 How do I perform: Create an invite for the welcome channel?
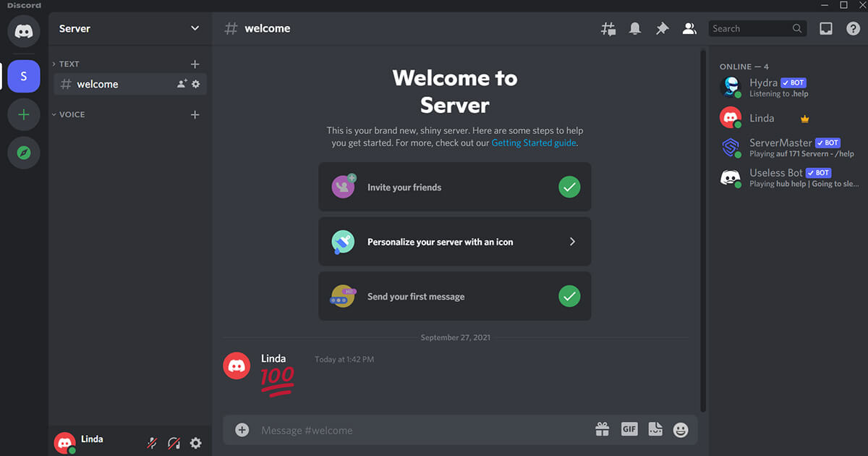181,84
